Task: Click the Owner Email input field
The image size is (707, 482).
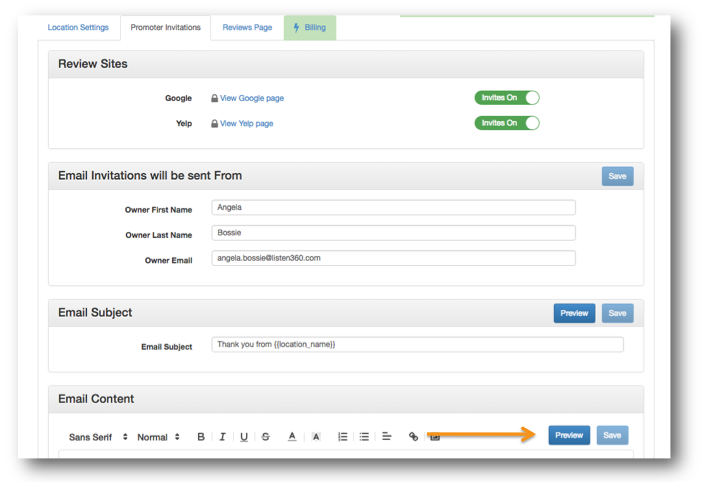Action: pos(394,258)
